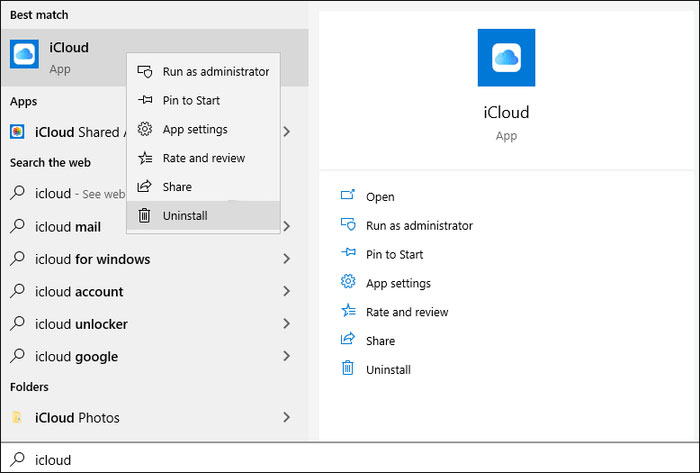Click the shield icon beside Run as administrator in the context menu
The height and width of the screenshot is (473, 700).
pos(145,71)
